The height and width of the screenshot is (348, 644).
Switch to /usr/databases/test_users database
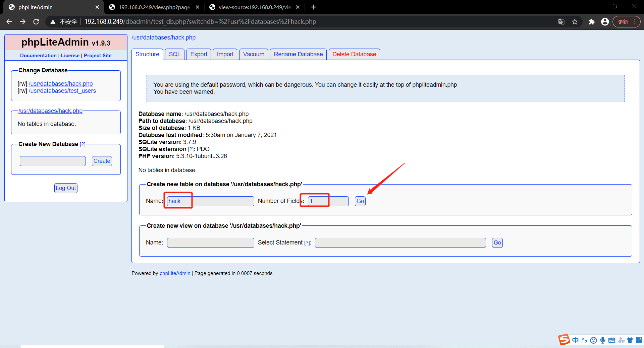click(x=62, y=91)
